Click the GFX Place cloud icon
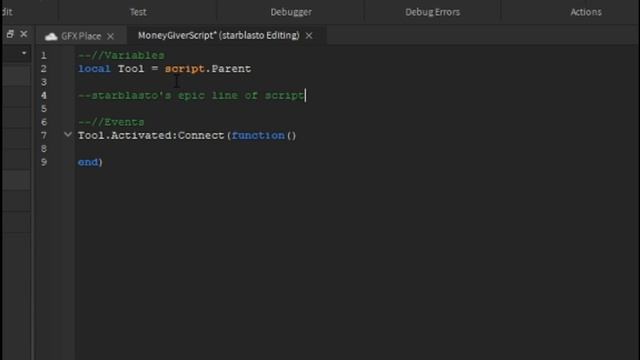Viewport: 640px width, 360px height. click(51, 37)
